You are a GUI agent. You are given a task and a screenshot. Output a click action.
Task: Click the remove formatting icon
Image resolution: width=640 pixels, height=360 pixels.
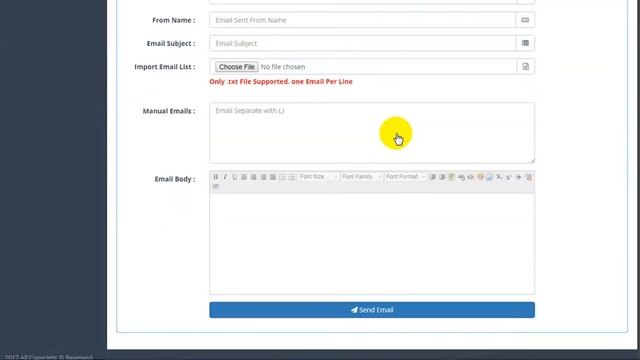click(x=528, y=177)
